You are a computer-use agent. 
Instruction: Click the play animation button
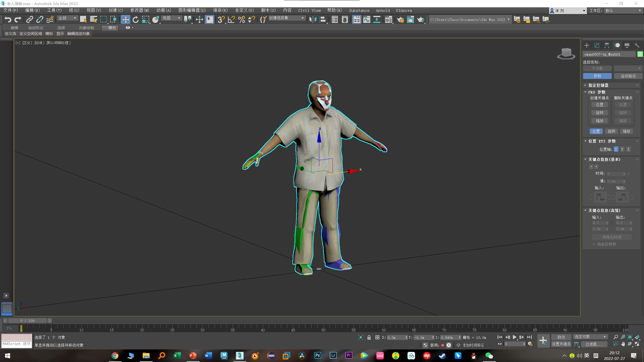515,337
